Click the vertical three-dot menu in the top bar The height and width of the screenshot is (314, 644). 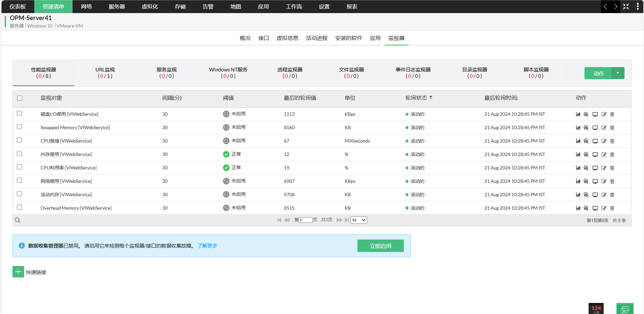[637, 6]
